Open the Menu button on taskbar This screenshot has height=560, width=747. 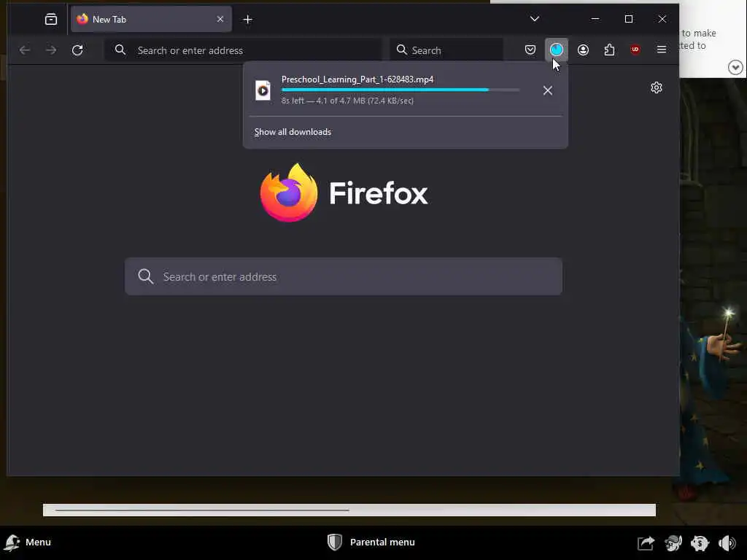(x=28, y=542)
